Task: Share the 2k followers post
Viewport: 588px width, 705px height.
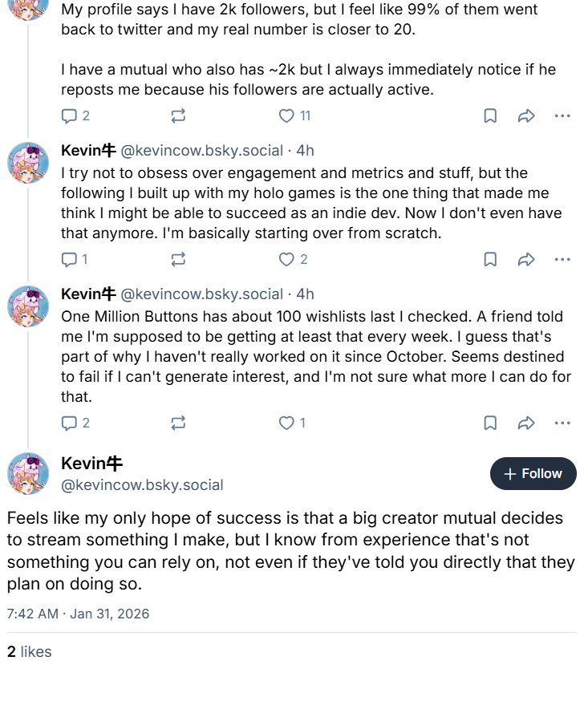Action: click(x=526, y=116)
